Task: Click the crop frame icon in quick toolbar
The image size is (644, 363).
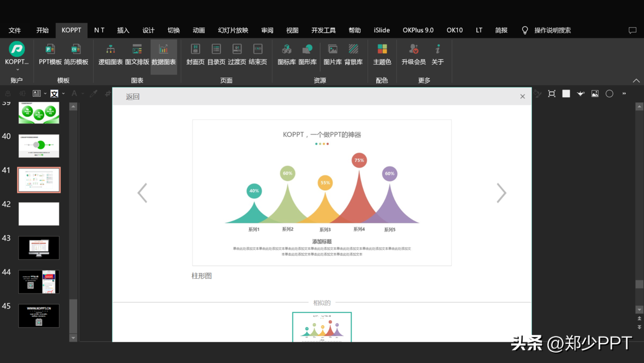Action: coord(552,94)
